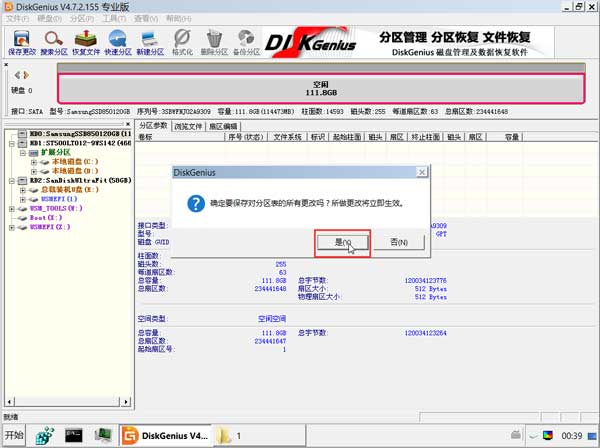Select the Boot(X:) tree item
This screenshot has height=448, width=600.
[46, 218]
